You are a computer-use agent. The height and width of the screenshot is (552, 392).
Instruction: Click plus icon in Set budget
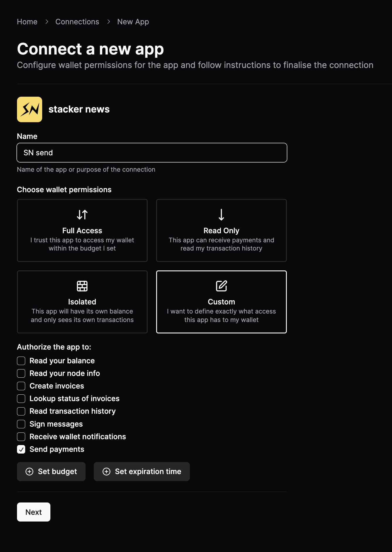[x=30, y=471]
